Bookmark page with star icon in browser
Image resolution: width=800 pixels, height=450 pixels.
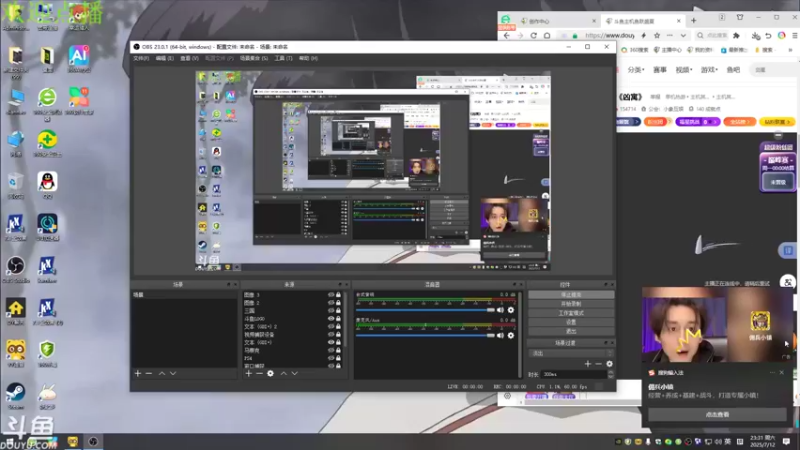tap(657, 36)
